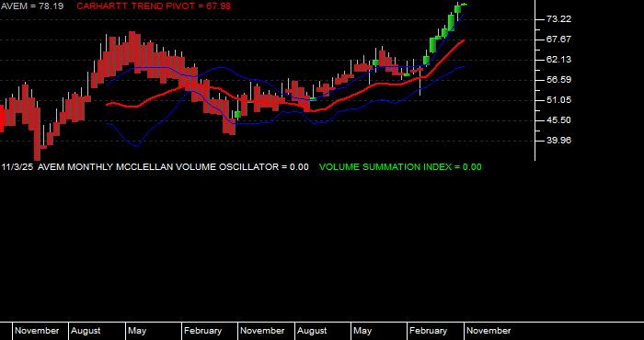
Task: Click the 11/3/25 date label
Action: (x=17, y=167)
